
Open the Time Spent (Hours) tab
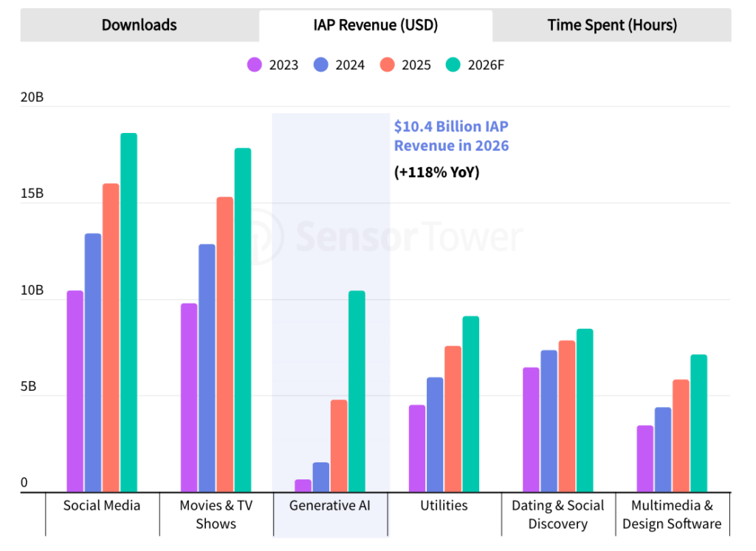pos(611,25)
